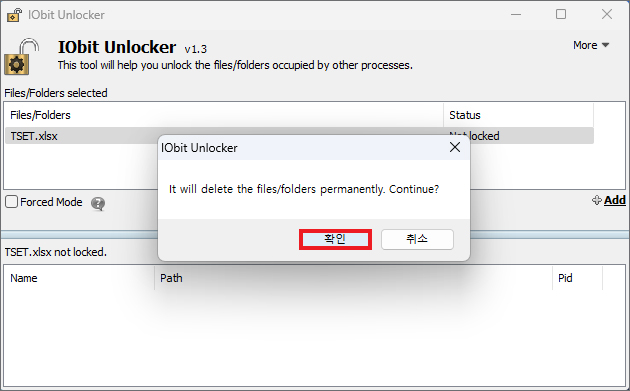The image size is (630, 391).
Task: Close the main IObit Unlocker window
Action: [607, 14]
